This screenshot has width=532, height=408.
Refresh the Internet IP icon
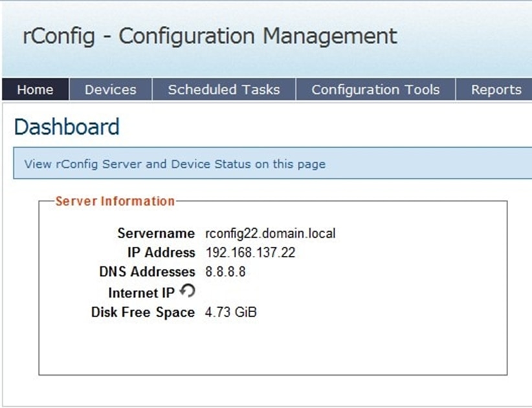187,291
